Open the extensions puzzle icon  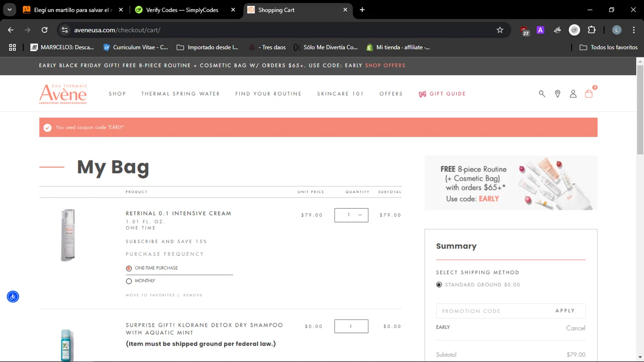[592, 30]
